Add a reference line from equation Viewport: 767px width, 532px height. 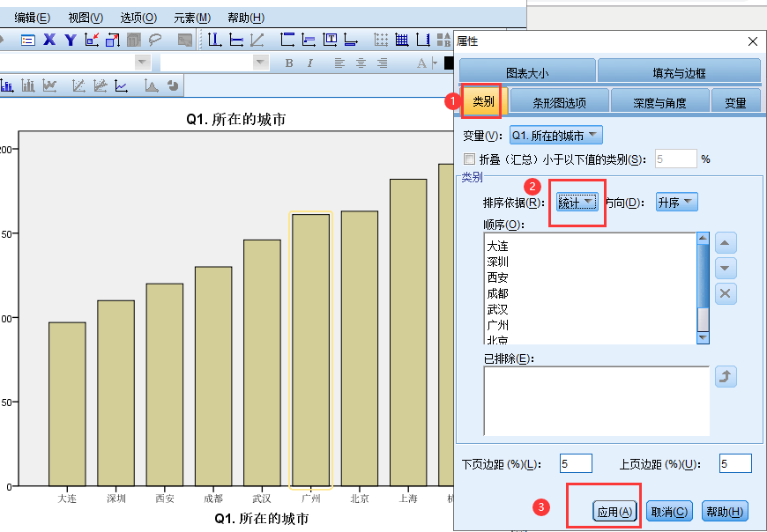click(x=257, y=40)
